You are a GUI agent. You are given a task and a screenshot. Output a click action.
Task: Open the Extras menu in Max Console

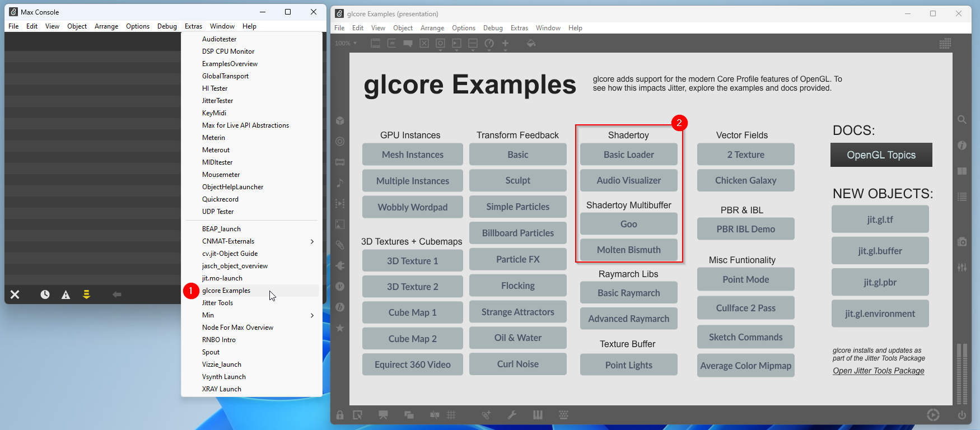click(193, 26)
